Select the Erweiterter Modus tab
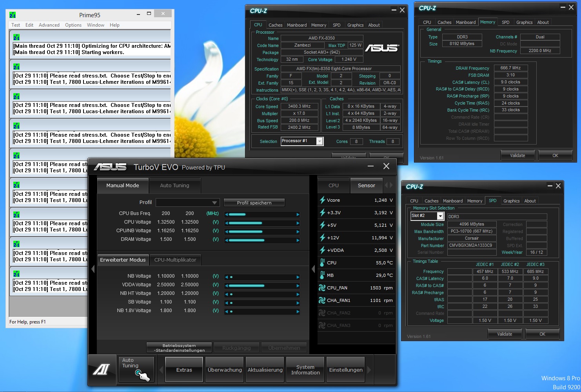 click(x=123, y=260)
